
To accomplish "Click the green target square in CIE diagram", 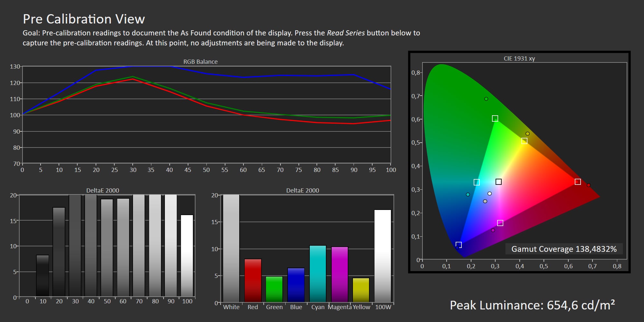I will (x=495, y=118).
